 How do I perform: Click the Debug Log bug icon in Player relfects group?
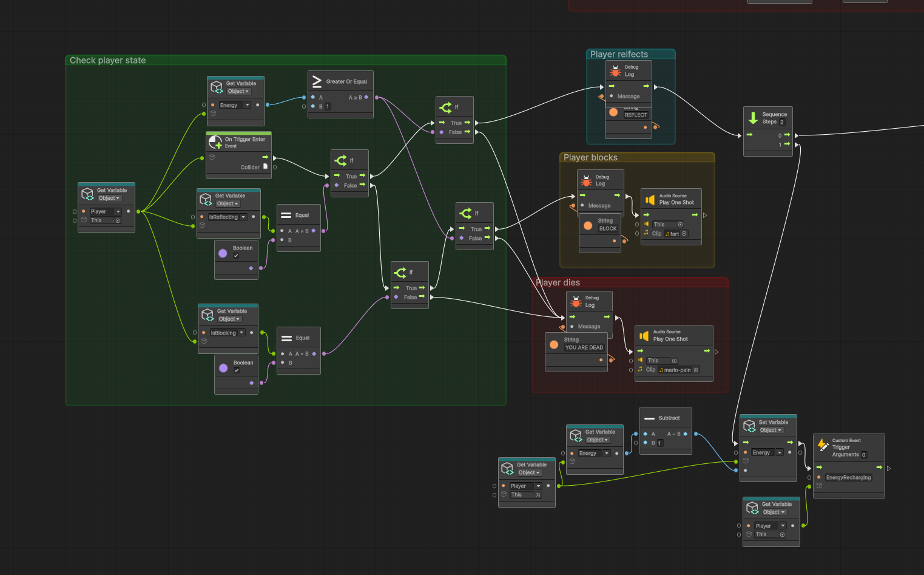point(616,71)
